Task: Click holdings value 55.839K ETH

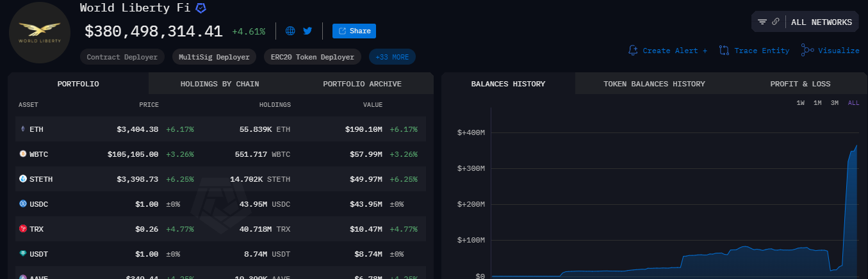Action: pyautogui.click(x=265, y=129)
